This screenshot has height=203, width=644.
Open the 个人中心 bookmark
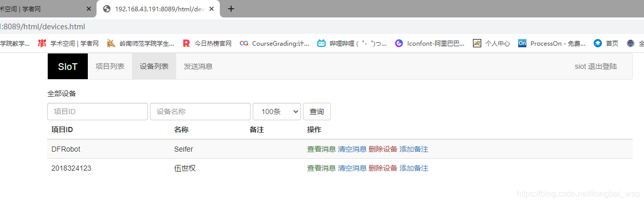click(491, 44)
